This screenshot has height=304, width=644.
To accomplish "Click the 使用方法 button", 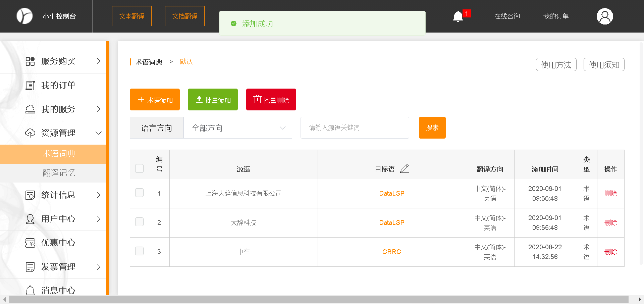I will 556,65.
